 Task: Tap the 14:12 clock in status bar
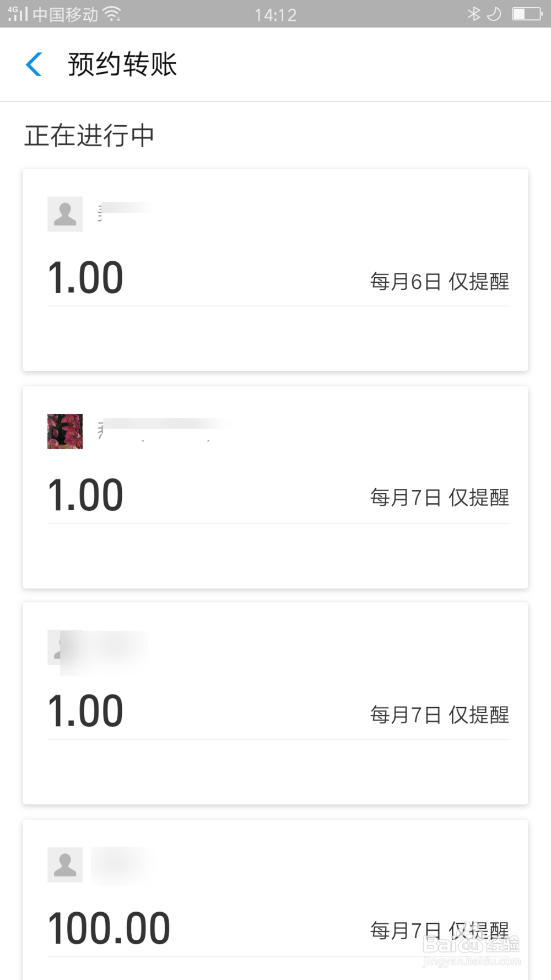pos(275,15)
